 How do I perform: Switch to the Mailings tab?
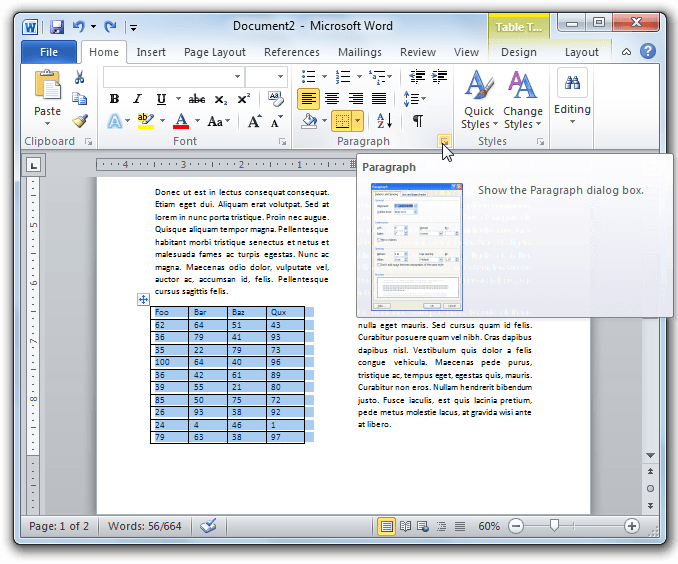click(x=359, y=52)
